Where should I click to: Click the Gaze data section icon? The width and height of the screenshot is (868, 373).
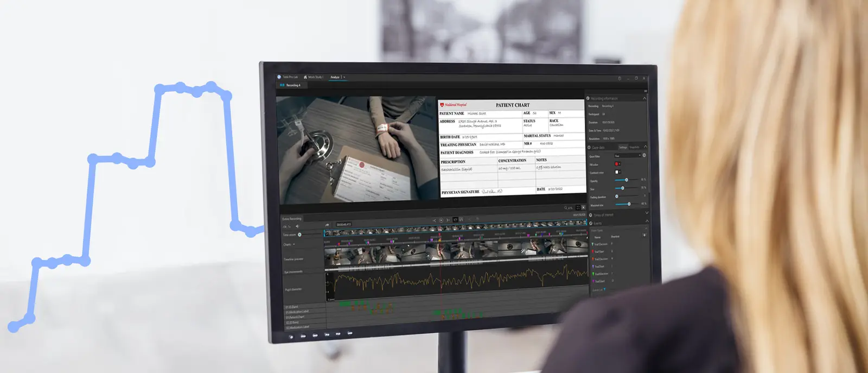tap(589, 147)
